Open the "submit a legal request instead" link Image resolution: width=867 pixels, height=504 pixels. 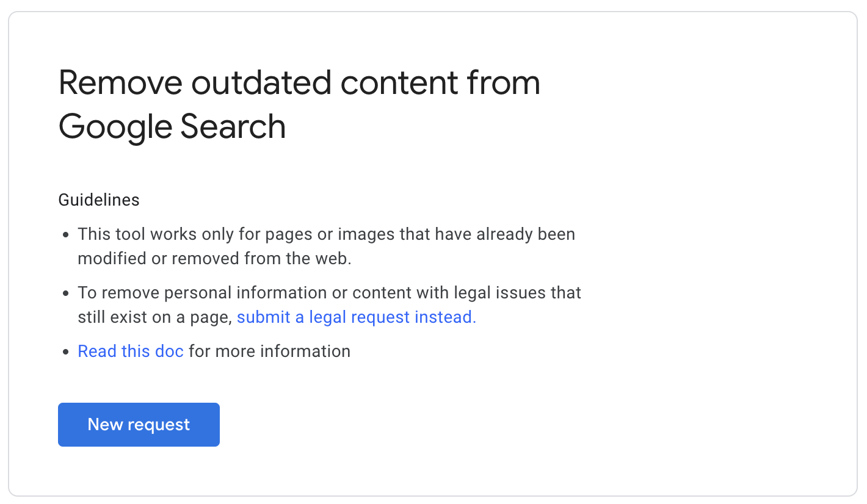(356, 317)
